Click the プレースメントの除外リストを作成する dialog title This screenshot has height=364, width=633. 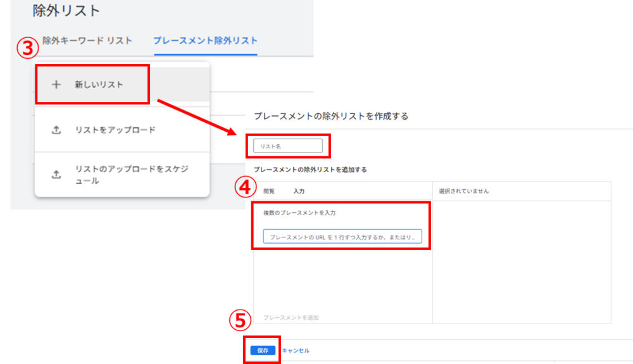331,116
